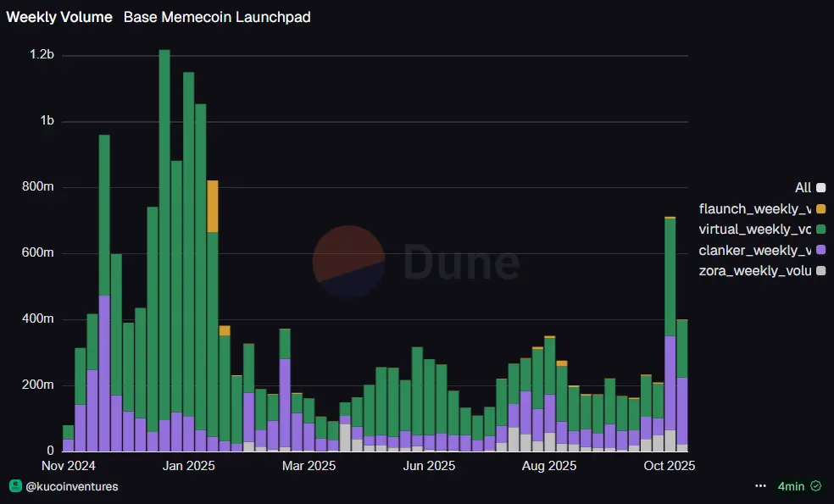Screen dimensions: 834x504
Task: Click the large orange flaunch bar segment
Action: 212,207
